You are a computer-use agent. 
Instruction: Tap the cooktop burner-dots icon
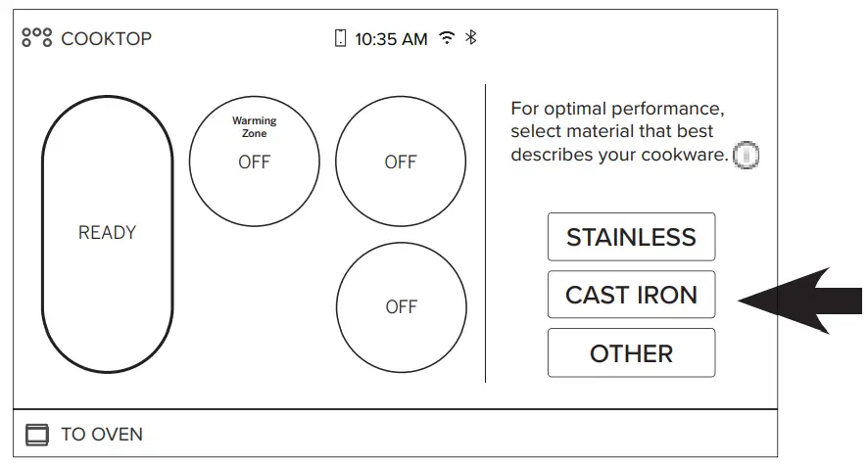coord(37,39)
